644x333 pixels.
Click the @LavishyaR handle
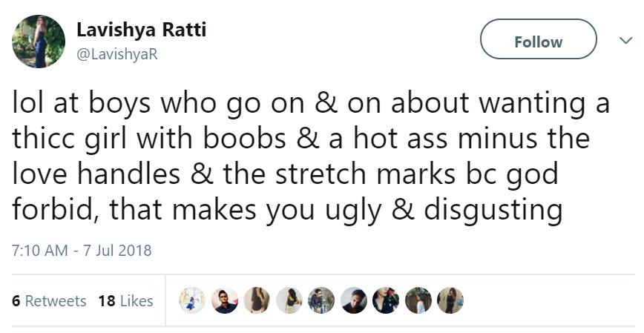117,54
